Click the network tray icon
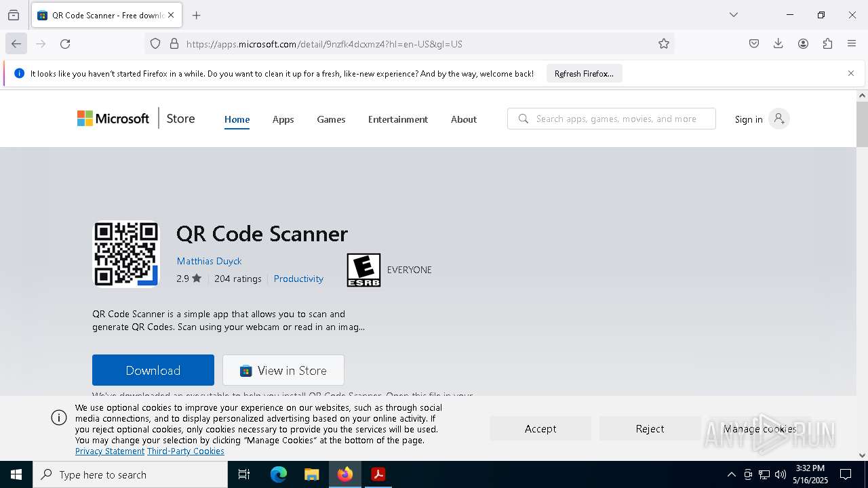Image resolution: width=868 pixels, height=488 pixels. pyautogui.click(x=764, y=474)
